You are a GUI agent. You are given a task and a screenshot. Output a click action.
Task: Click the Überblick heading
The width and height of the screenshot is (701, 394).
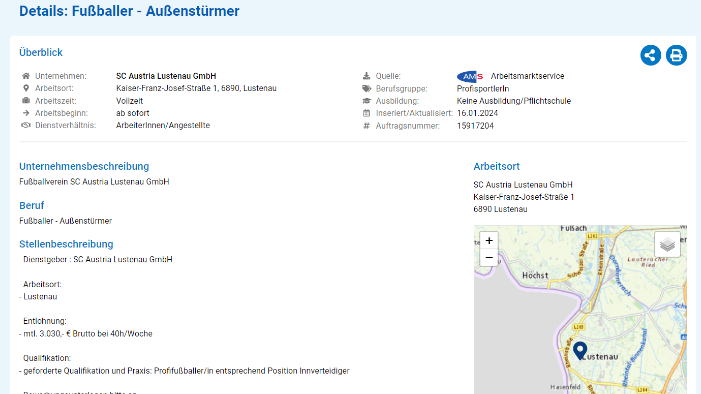(x=41, y=52)
